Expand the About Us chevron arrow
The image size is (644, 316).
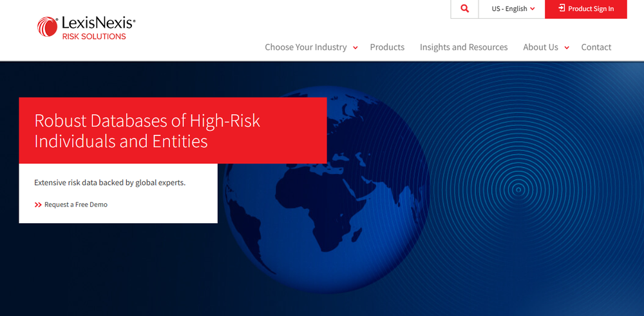567,48
